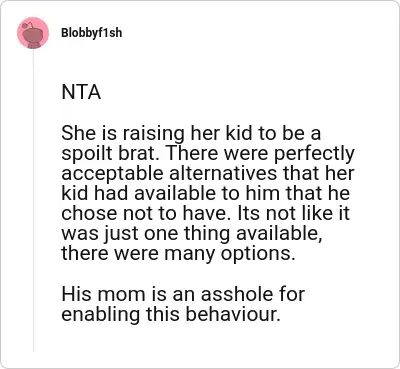Click the word 'perfectly' in the comment
Viewport: 400px width, 369px height.
click(315, 154)
